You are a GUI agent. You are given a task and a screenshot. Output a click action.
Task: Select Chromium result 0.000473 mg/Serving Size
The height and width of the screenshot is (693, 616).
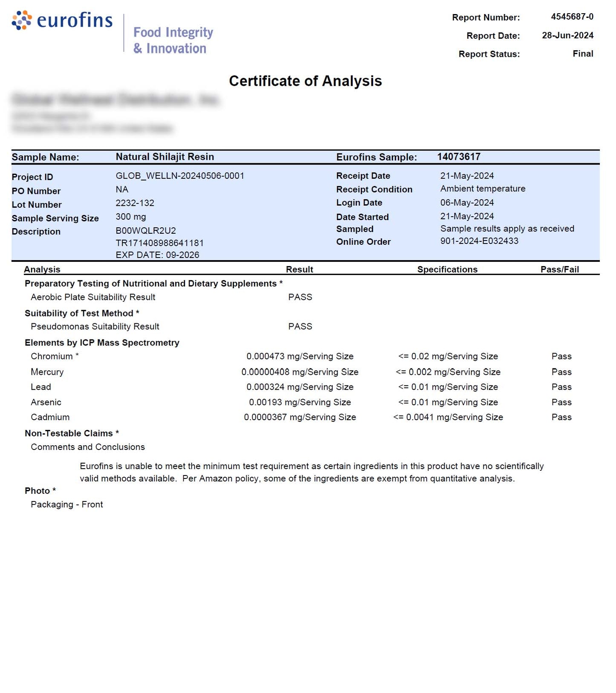coord(300,356)
